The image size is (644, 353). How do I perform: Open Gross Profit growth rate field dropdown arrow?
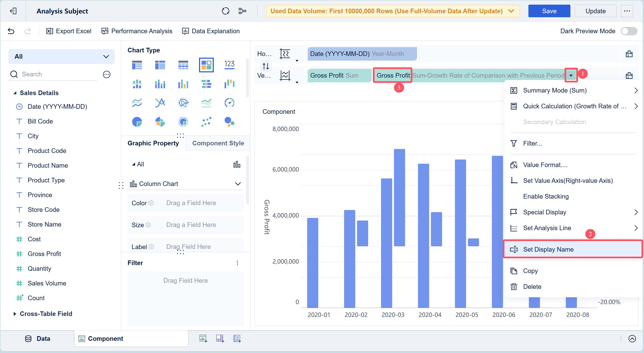571,75
